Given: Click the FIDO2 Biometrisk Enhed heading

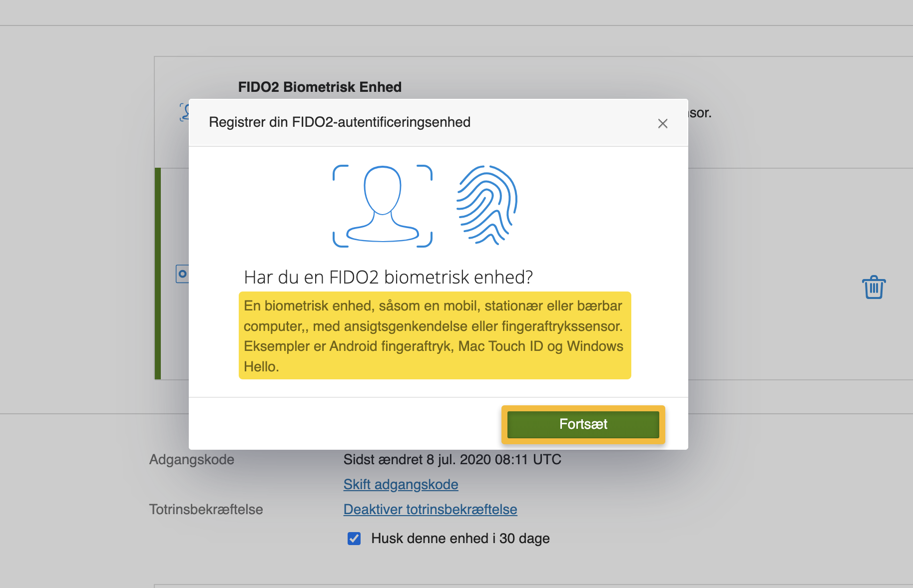Looking at the screenshot, I should click(319, 86).
